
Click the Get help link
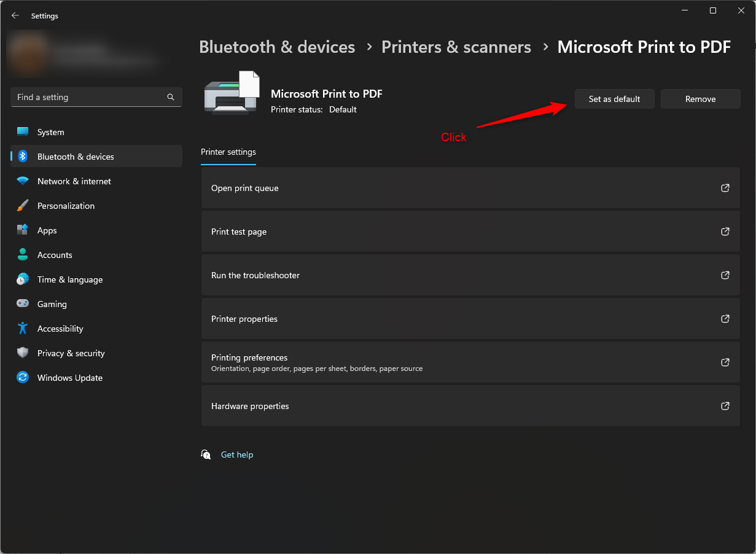pyautogui.click(x=237, y=455)
